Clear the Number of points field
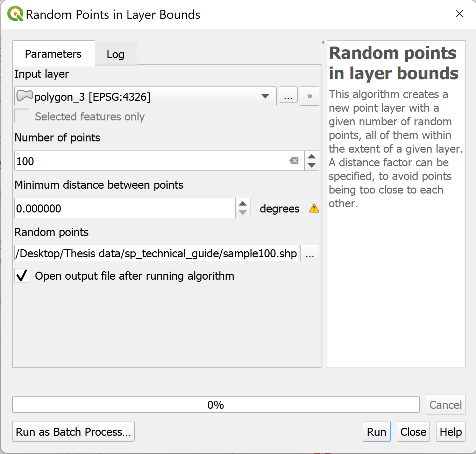 click(x=294, y=161)
